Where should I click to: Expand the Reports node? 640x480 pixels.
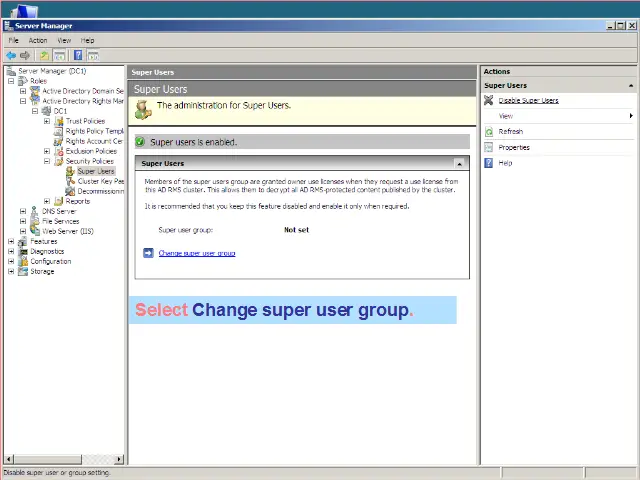pyautogui.click(x=47, y=201)
